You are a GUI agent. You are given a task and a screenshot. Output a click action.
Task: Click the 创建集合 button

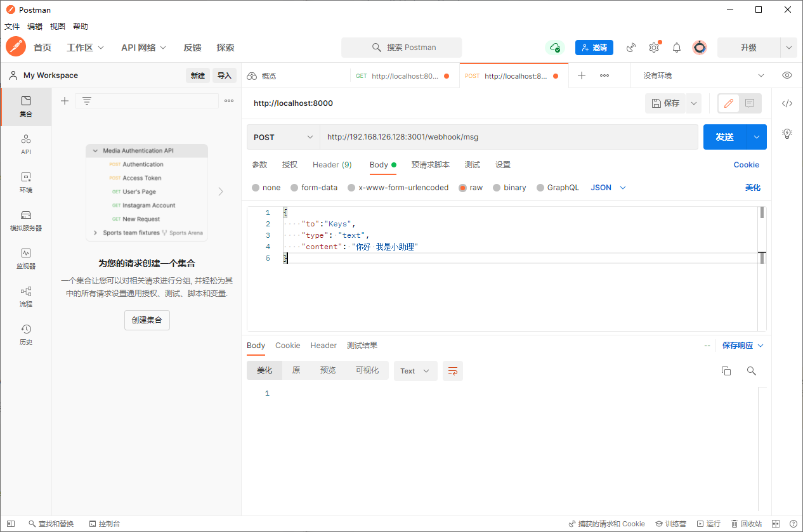pos(147,320)
